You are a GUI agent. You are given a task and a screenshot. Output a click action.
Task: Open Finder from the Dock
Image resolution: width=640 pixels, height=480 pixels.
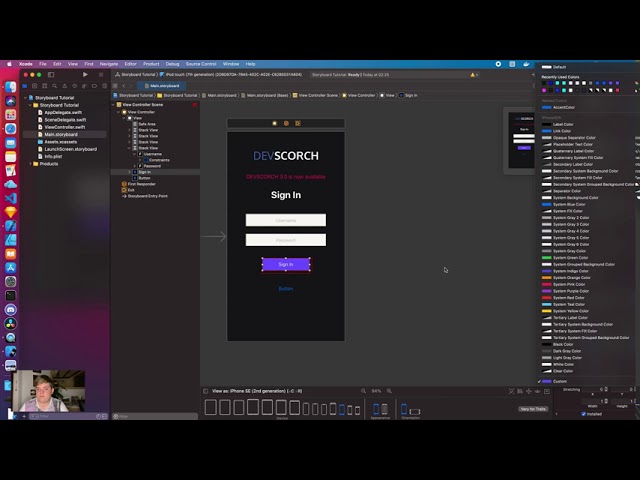(11, 87)
